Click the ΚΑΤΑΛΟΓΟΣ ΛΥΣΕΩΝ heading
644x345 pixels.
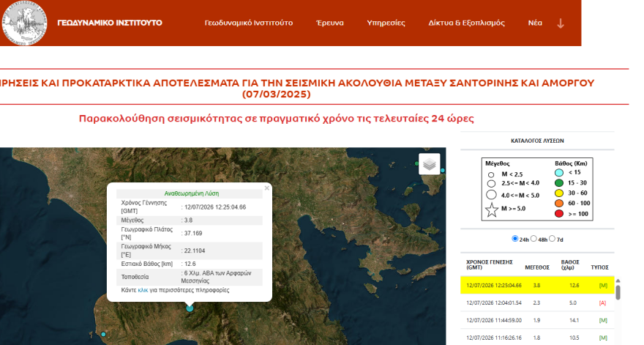(537, 141)
